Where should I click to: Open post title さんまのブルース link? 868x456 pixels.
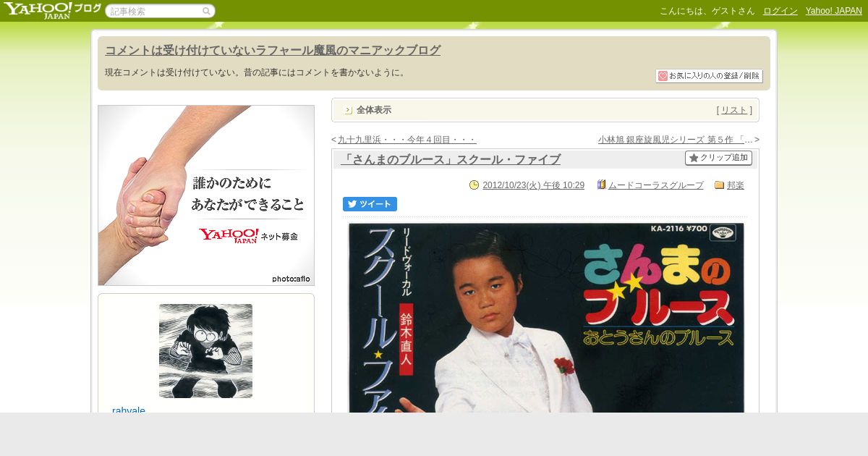click(451, 159)
